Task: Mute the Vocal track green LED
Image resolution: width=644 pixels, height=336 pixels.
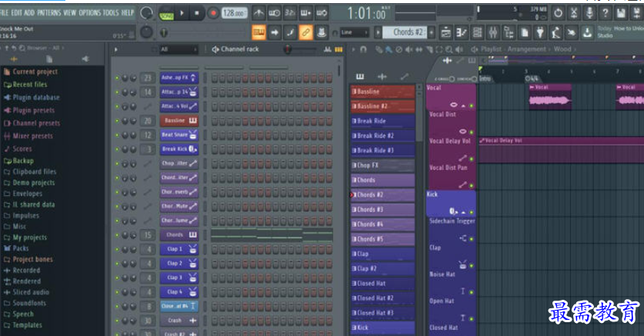Action: pos(472,105)
